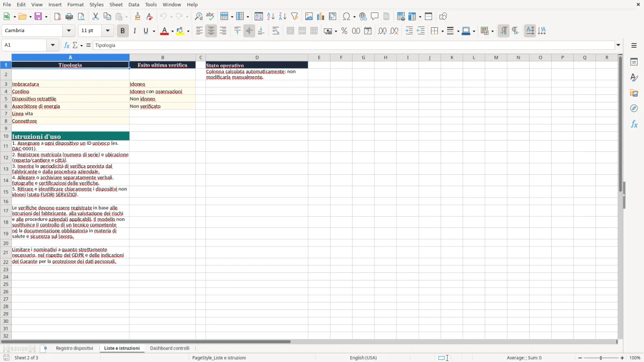The image size is (644, 362).
Task: Expand the formula bar
Action: pos(618,45)
